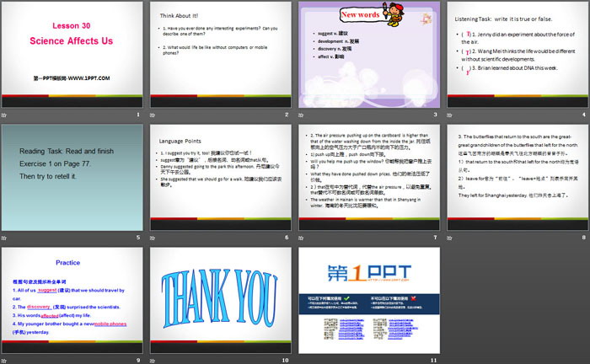Click slide number 9 label
Image resolution: width=590 pixels, height=364 pixels.
pyautogui.click(x=138, y=361)
